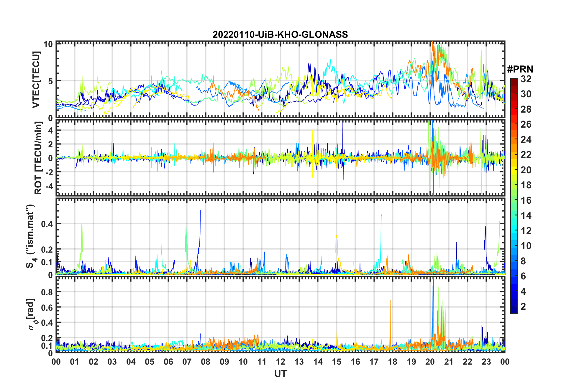This screenshot has width=561, height=392.
Task: Click VTEC axis tick value 10
Action: pyautogui.click(x=48, y=45)
